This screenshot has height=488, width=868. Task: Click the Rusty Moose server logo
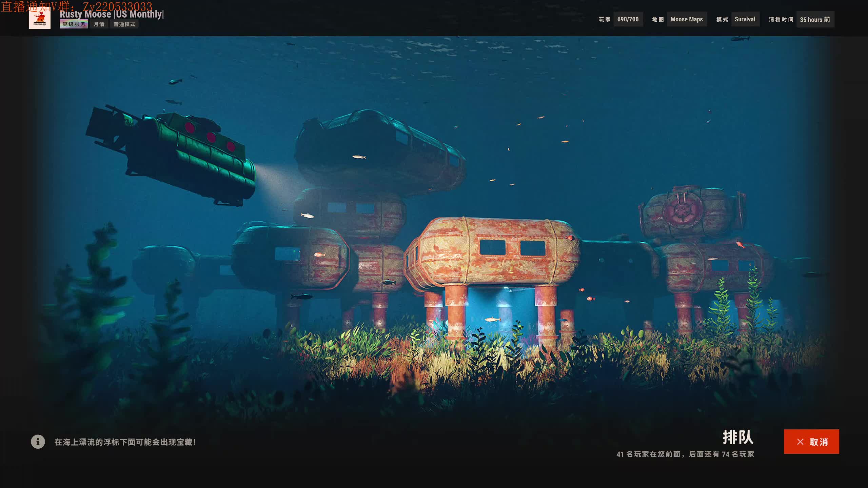click(39, 19)
